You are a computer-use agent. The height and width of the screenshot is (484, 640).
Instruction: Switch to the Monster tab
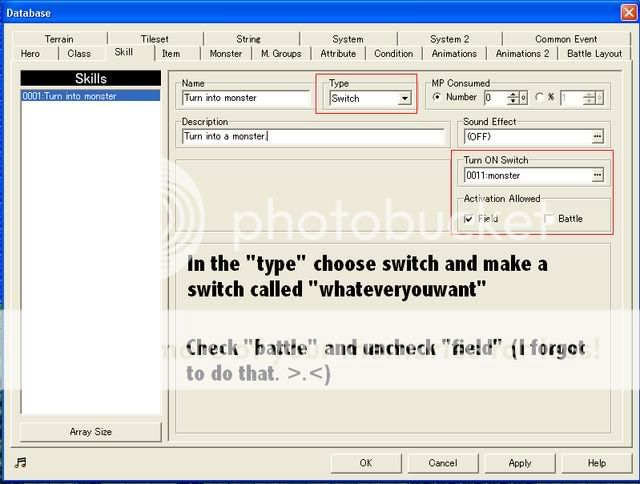point(226,54)
